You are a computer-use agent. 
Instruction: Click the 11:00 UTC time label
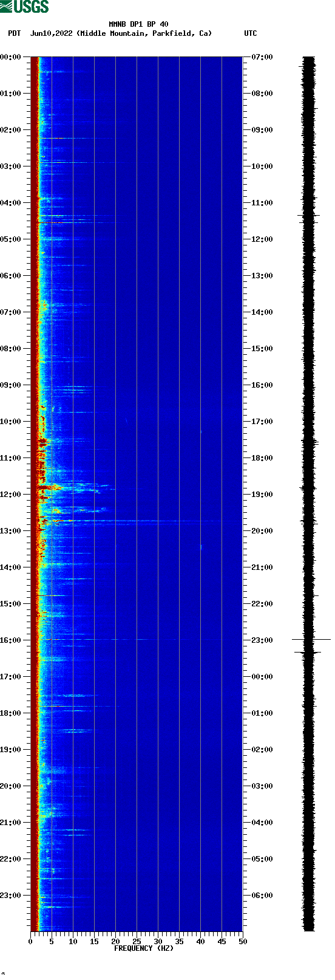[x=262, y=203]
